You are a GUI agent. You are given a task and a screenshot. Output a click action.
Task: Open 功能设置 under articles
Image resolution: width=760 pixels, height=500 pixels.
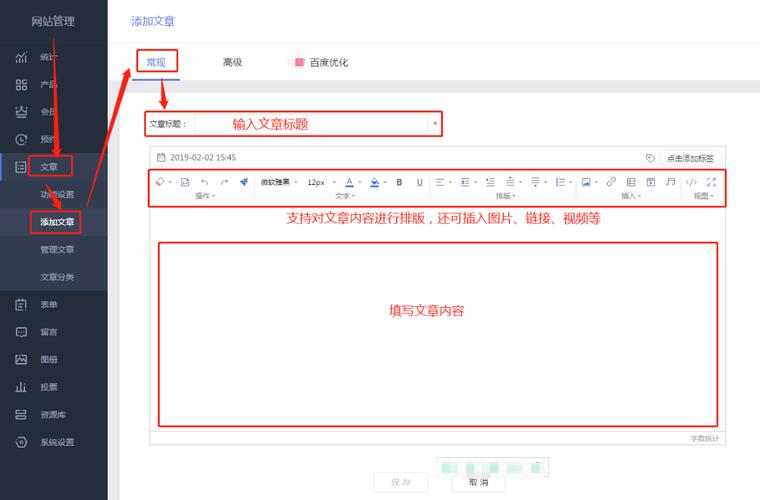pos(57,194)
